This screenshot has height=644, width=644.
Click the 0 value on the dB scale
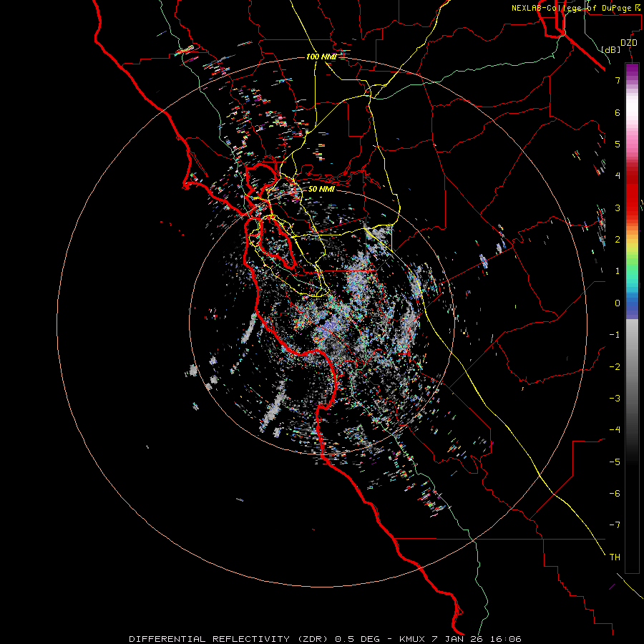(x=618, y=303)
